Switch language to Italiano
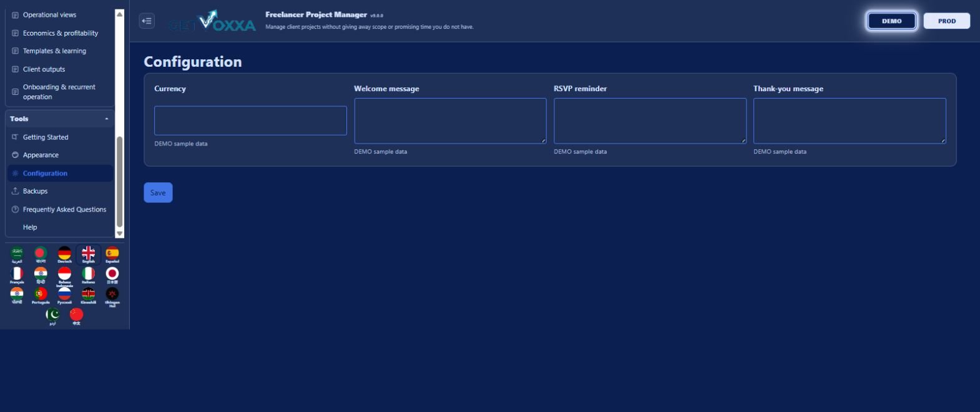 pos(89,275)
